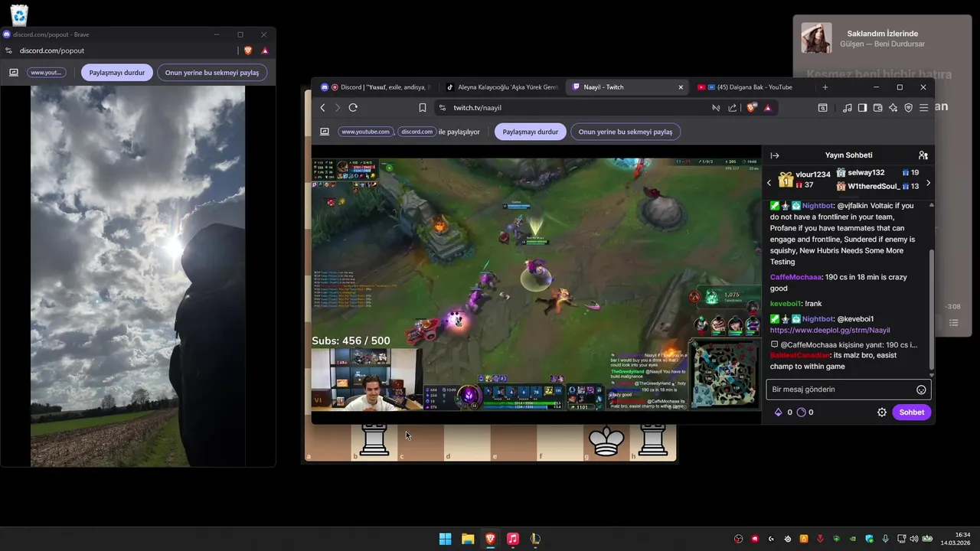The width and height of the screenshot is (980, 551).
Task: Click the discord.com/popout address in popout window
Action: click(52, 51)
